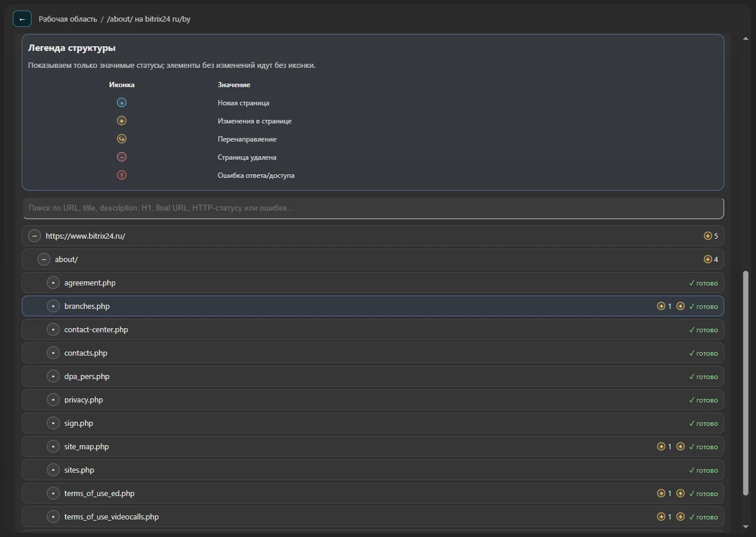This screenshot has width=756, height=537.
Task: Select the branches.php file name
Action: (x=87, y=306)
